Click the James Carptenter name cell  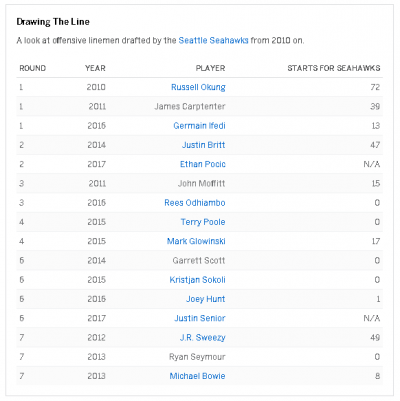pyautogui.click(x=190, y=106)
